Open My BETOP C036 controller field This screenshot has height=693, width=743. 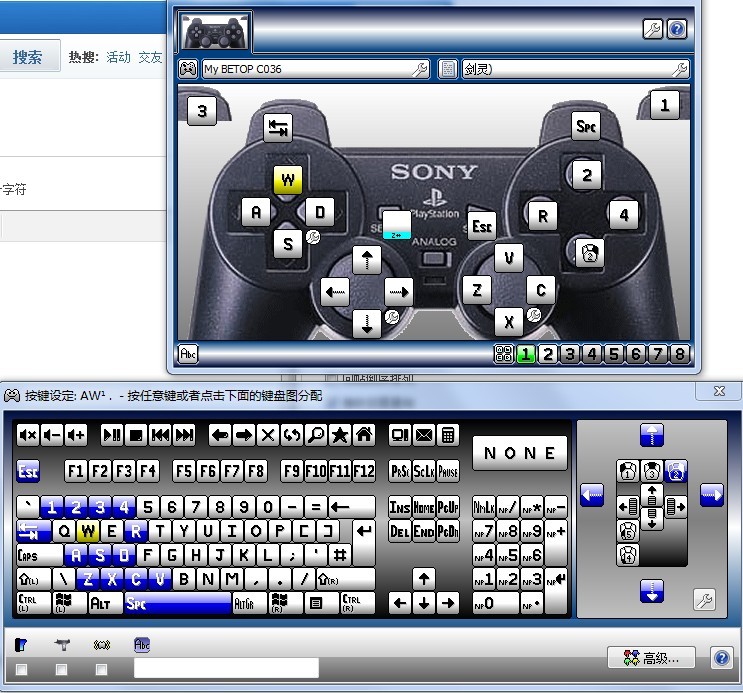click(316, 69)
